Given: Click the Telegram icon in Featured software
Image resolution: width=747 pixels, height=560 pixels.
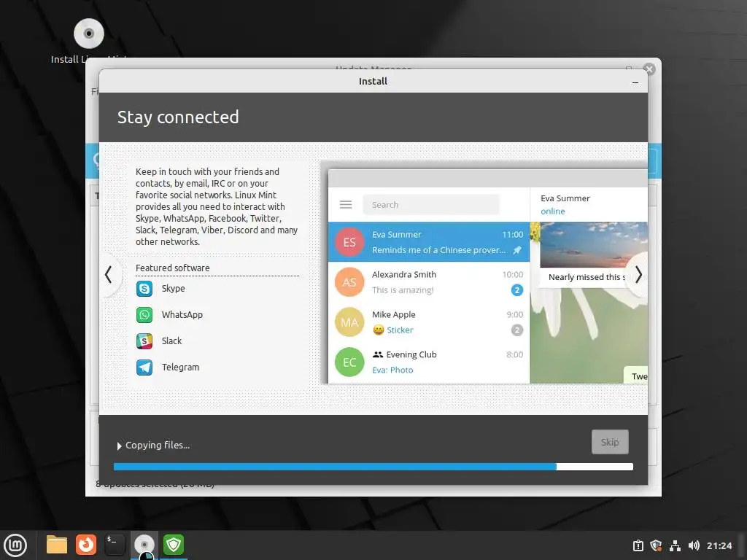Looking at the screenshot, I should (x=144, y=367).
